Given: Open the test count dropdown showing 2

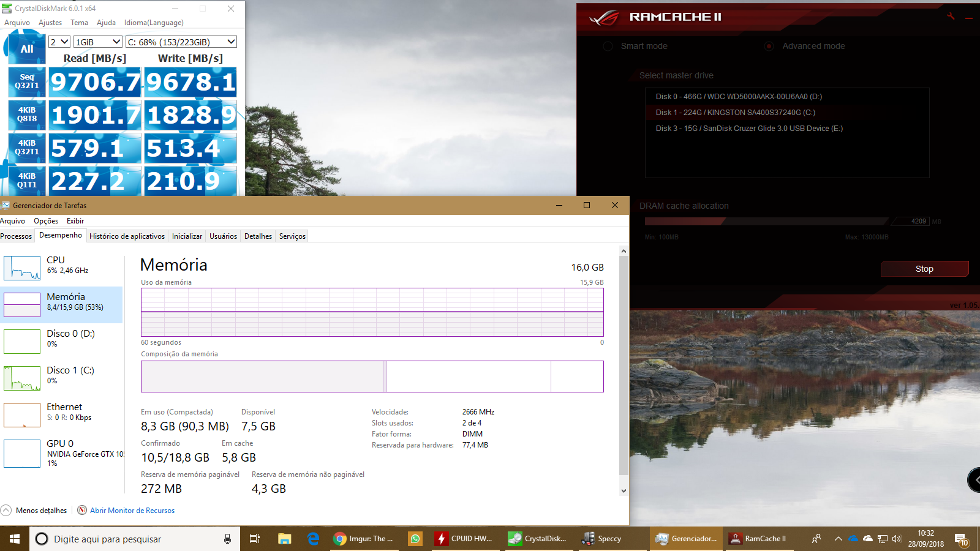Looking at the screenshot, I should (59, 42).
